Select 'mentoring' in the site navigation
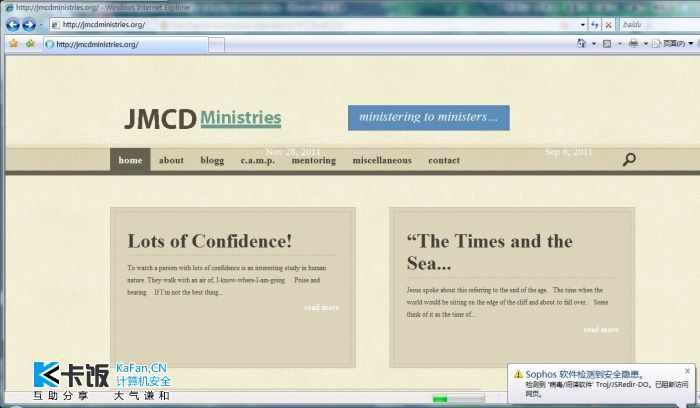 coord(313,160)
